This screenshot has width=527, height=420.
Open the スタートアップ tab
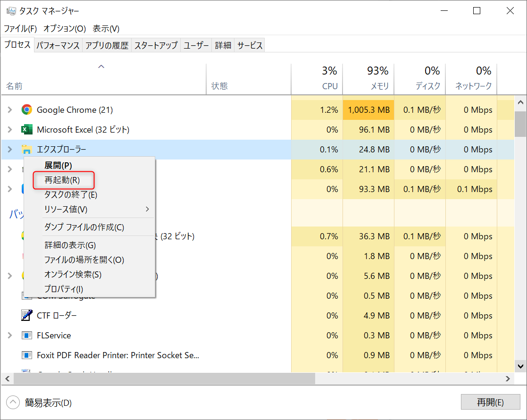(x=156, y=45)
